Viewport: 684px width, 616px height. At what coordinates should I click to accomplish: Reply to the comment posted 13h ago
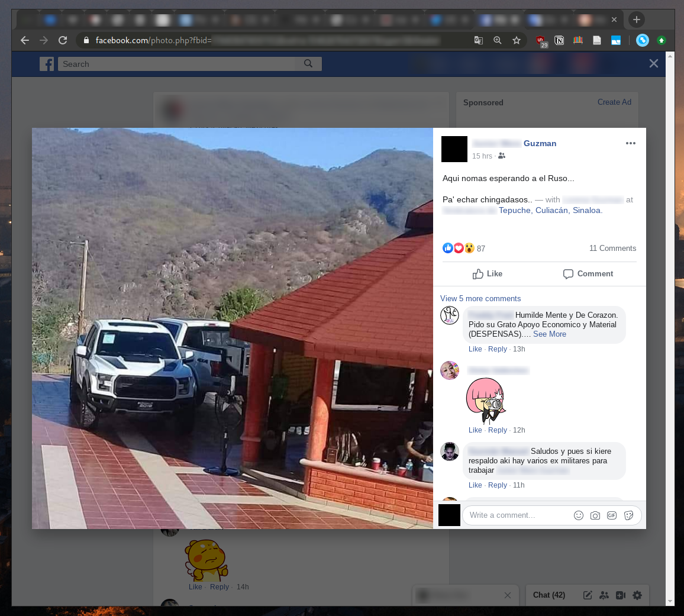coord(497,349)
